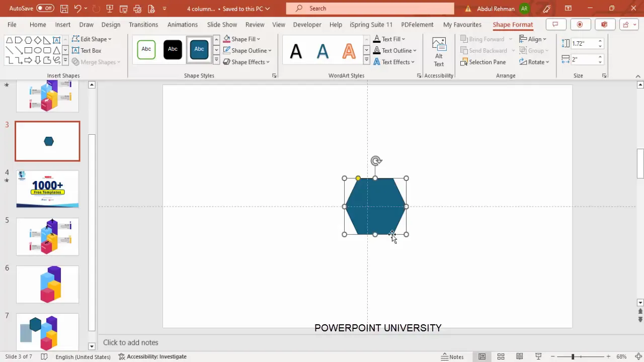Expand the Shape Styles gallery
644x362 pixels.
point(216,60)
